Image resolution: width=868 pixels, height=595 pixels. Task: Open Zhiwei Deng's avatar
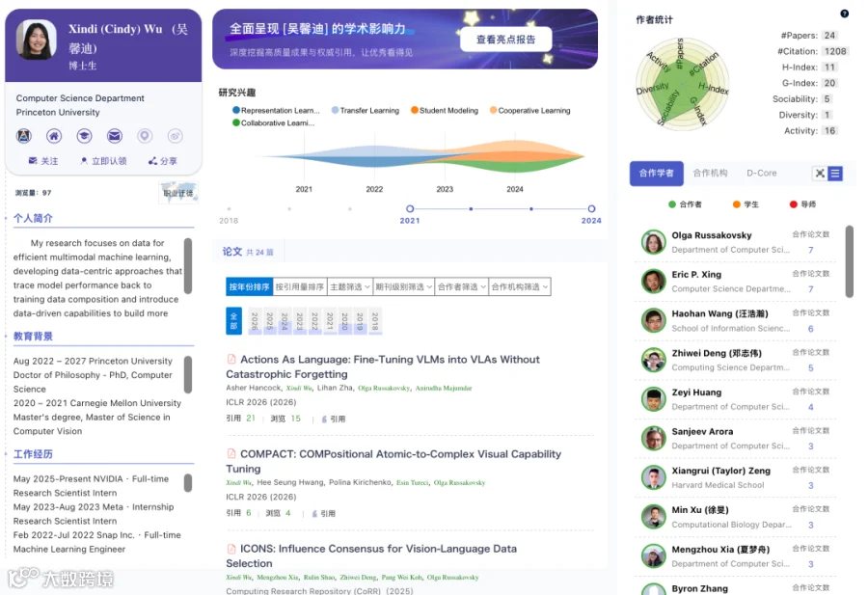point(654,360)
